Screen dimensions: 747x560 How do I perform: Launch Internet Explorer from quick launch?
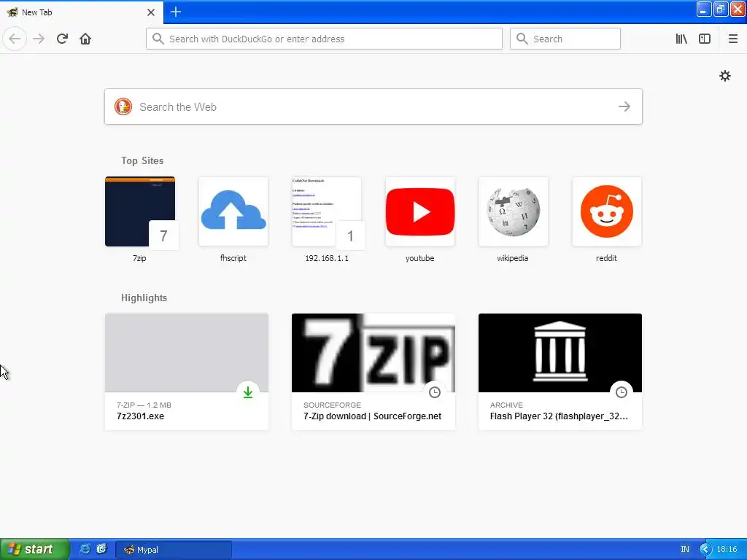click(x=85, y=549)
